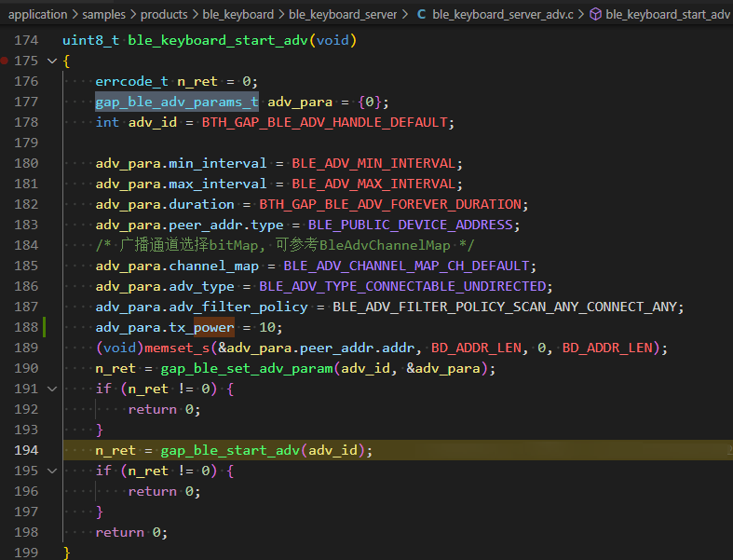This screenshot has height=560, width=733.
Task: Click the highlighted gap_ble_adv_params_t type name
Action: [x=176, y=102]
